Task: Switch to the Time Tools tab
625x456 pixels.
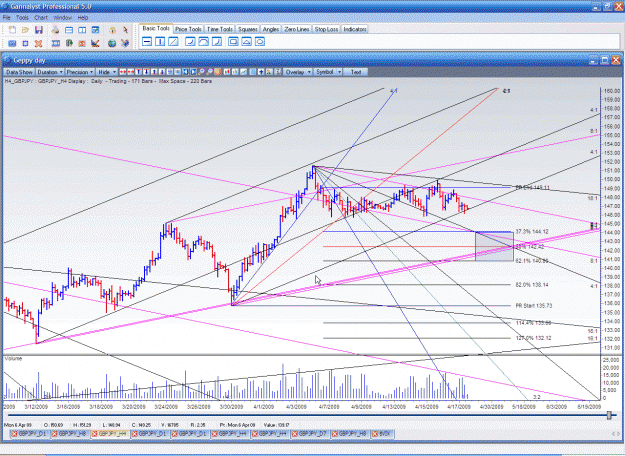Action: point(220,29)
